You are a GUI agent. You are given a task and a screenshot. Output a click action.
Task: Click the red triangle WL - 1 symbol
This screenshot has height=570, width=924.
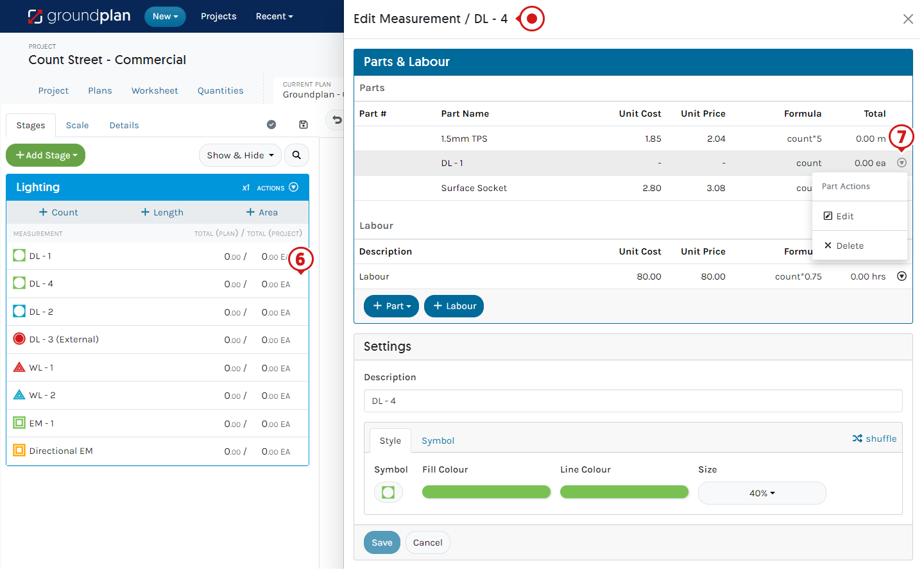(x=19, y=367)
